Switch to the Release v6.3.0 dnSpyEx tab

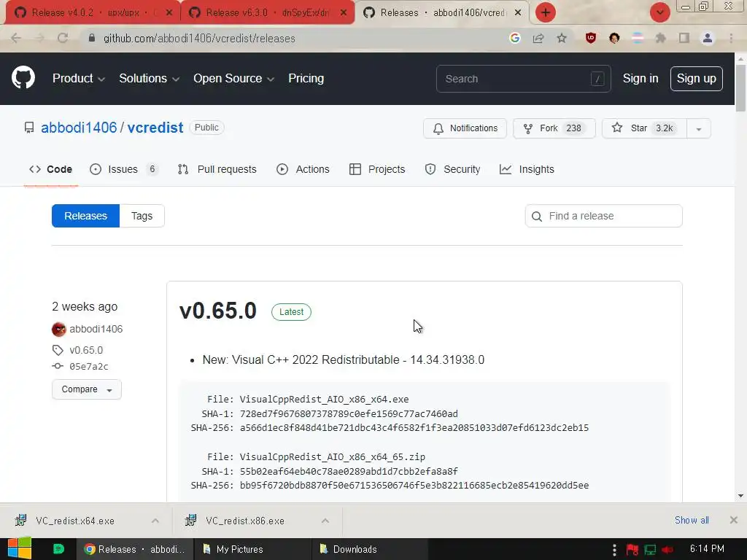[x=267, y=13]
